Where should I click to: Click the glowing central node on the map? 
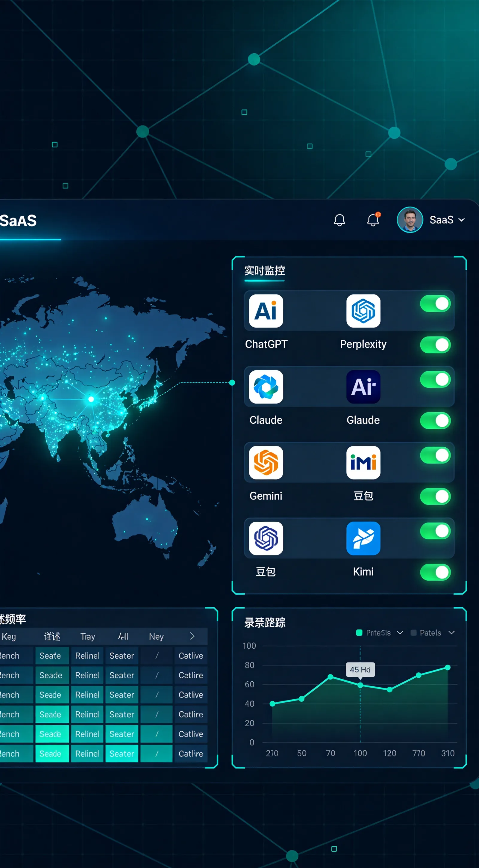click(x=91, y=399)
